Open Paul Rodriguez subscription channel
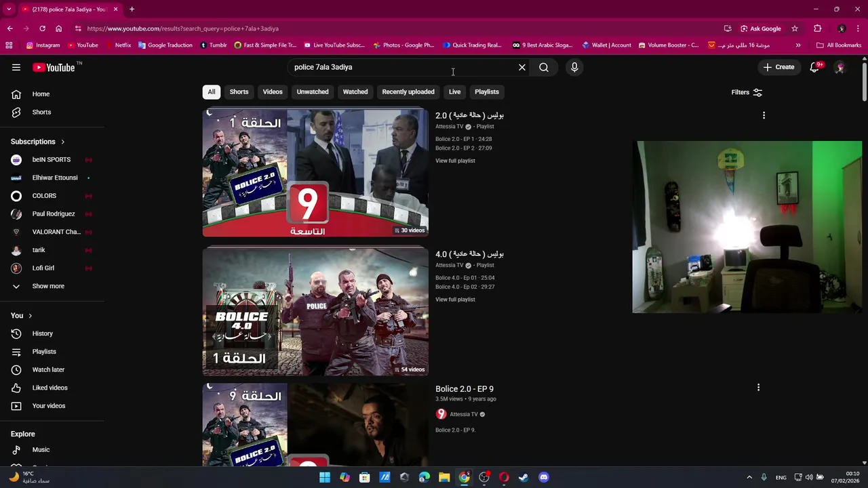The image size is (868, 488). (52, 213)
